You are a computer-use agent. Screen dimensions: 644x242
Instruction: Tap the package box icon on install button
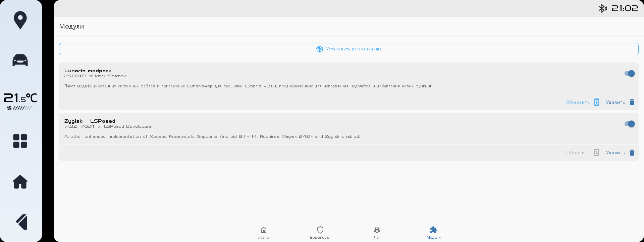coord(319,49)
